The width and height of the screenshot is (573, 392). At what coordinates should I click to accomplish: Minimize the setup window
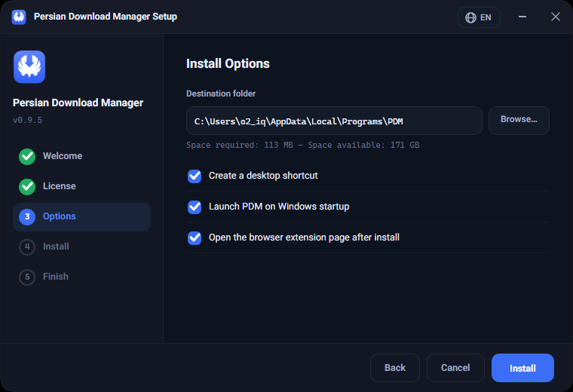pos(522,17)
